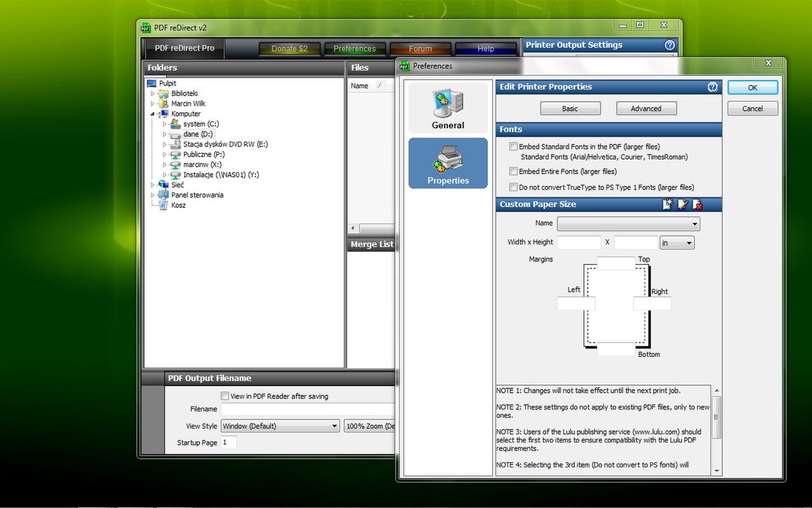Click the Advanced button
The height and width of the screenshot is (508, 812).
pos(646,109)
